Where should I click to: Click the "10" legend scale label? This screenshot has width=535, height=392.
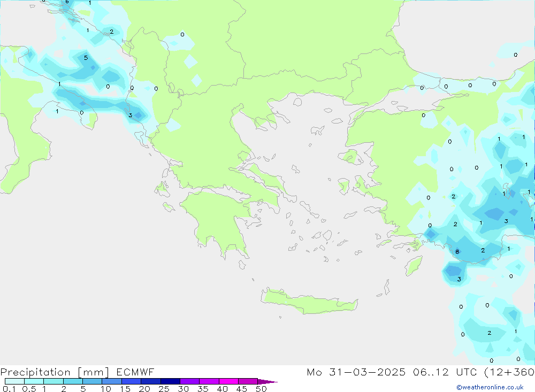tap(106, 389)
